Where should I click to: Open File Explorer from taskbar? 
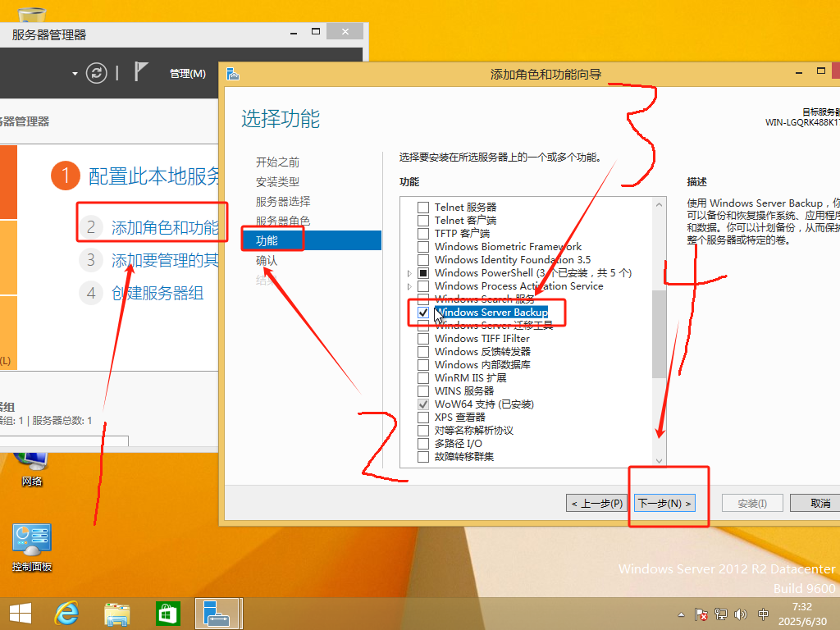pyautogui.click(x=116, y=614)
